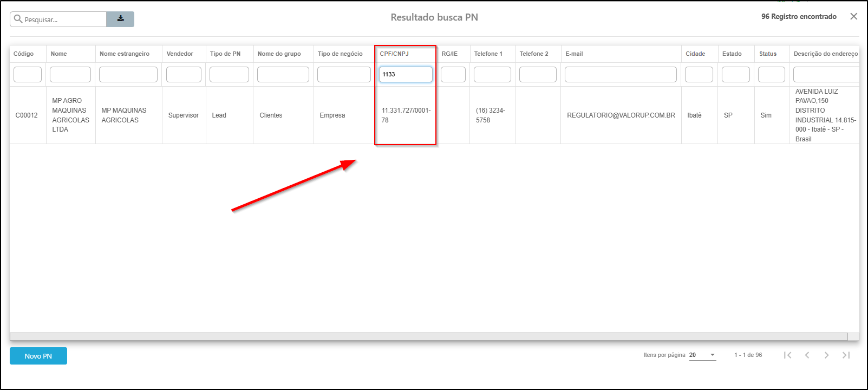Select the C00012 row code cell

point(27,115)
